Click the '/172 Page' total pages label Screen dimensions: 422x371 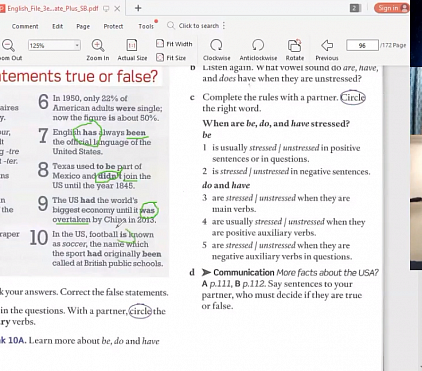coord(393,45)
